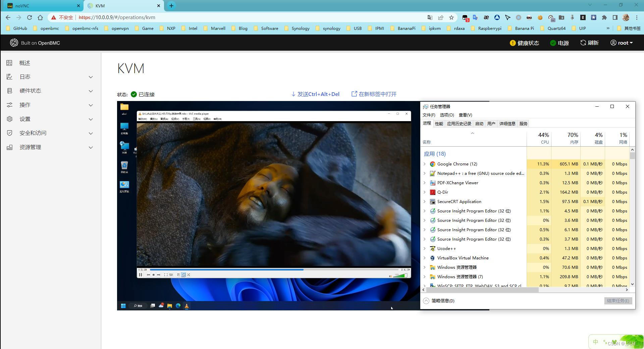Open Task Manager View menu
This screenshot has width=644, height=349.
point(465,115)
